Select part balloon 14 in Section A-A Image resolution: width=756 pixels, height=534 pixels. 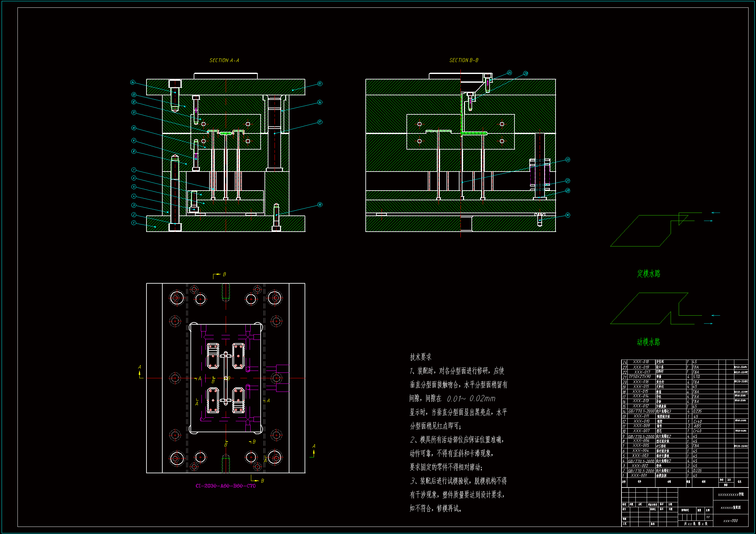click(x=133, y=82)
